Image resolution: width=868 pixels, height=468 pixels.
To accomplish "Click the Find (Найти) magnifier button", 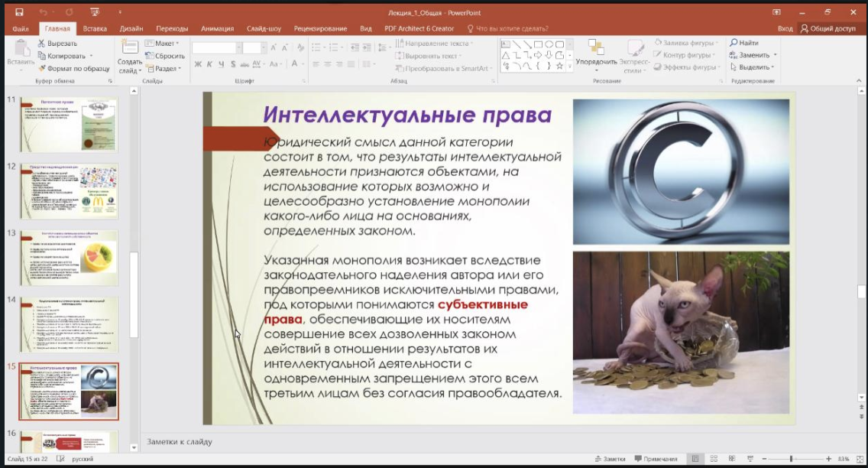I will tap(744, 43).
